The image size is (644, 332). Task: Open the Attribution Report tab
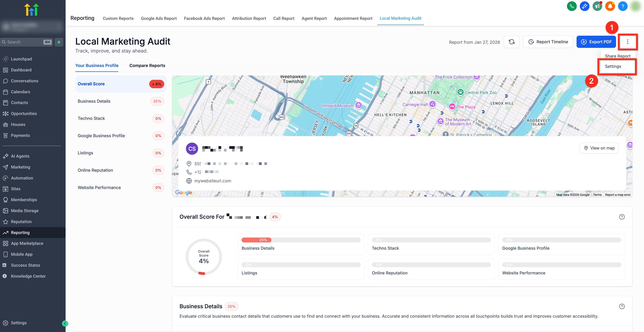249,19
